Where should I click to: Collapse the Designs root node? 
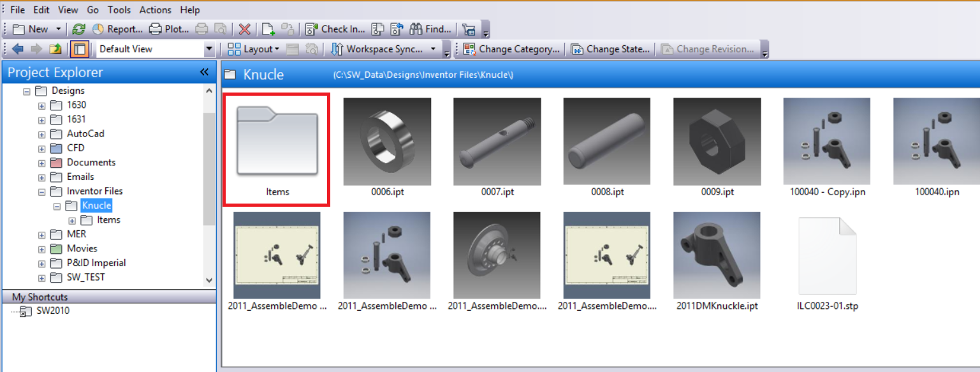pyautogui.click(x=26, y=91)
